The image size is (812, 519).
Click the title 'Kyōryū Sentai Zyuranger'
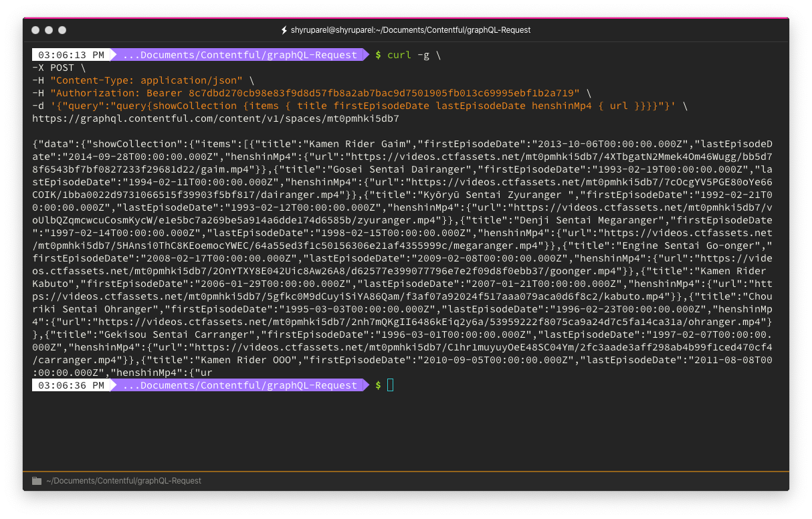click(494, 195)
